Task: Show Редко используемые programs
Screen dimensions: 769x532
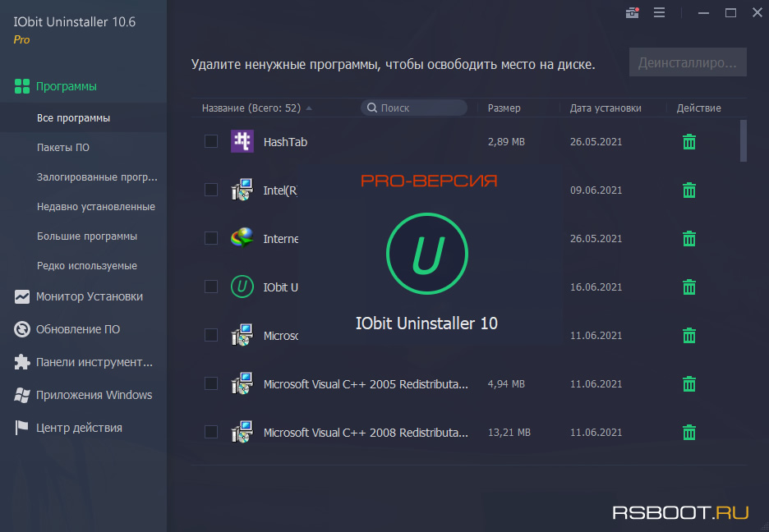Action: (87, 265)
